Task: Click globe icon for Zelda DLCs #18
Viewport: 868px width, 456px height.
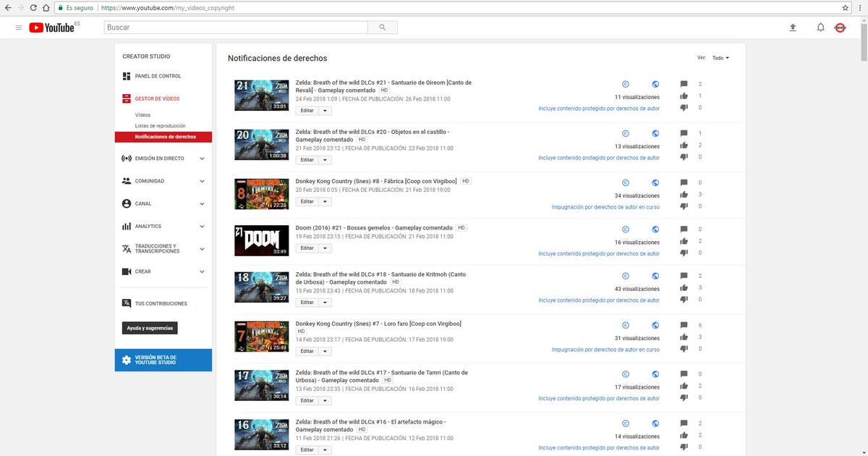Action: click(x=655, y=276)
